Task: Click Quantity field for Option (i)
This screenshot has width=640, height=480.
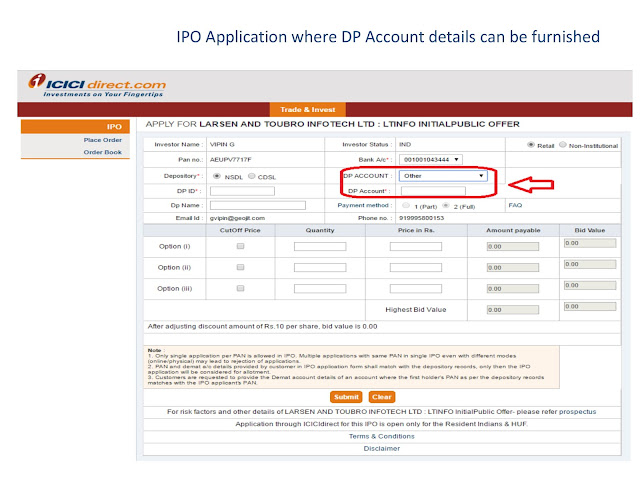Action: [320, 247]
